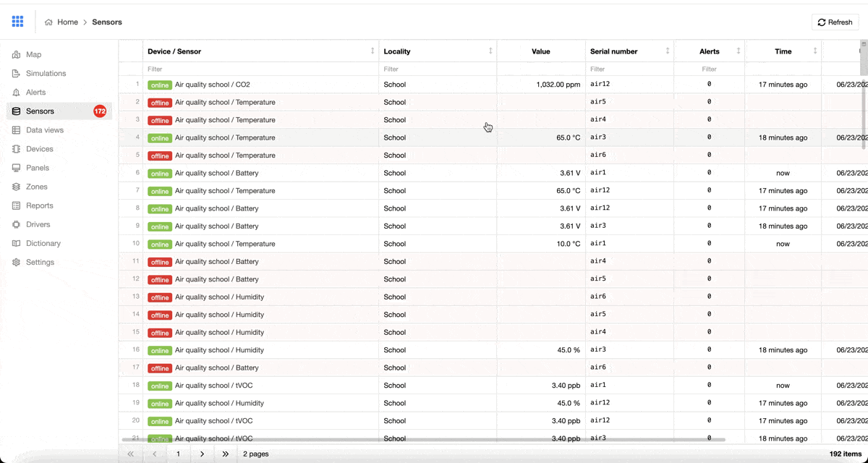Click serial air4 in row 3

[598, 120]
